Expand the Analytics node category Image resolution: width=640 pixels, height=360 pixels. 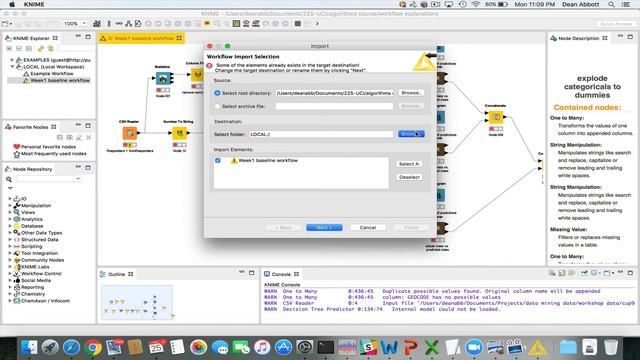tap(10, 219)
